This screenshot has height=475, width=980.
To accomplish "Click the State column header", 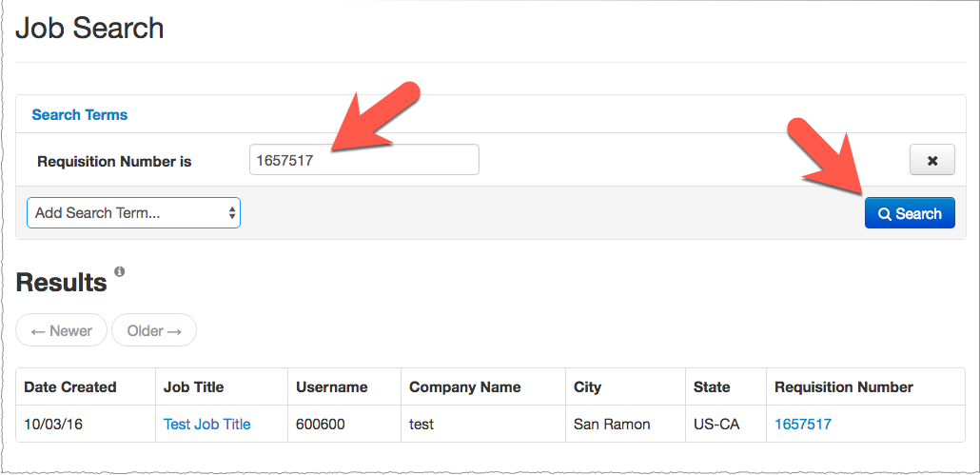I will point(712,387).
